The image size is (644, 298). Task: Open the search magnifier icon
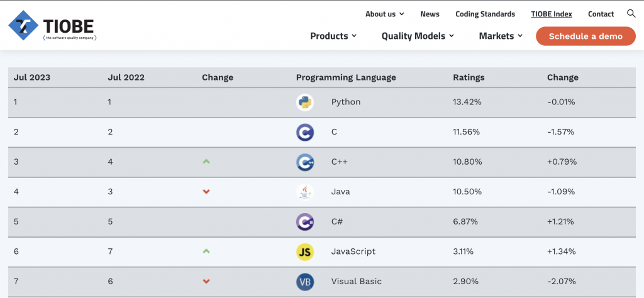tap(631, 13)
